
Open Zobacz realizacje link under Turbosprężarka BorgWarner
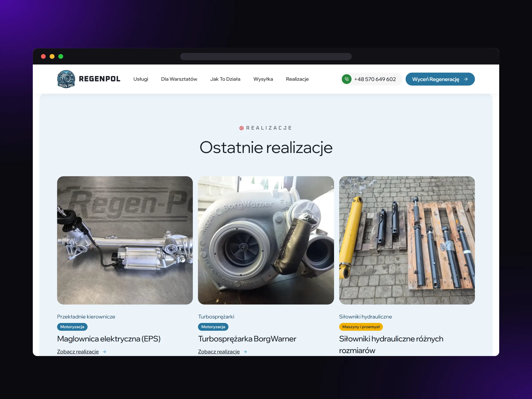pyautogui.click(x=219, y=352)
